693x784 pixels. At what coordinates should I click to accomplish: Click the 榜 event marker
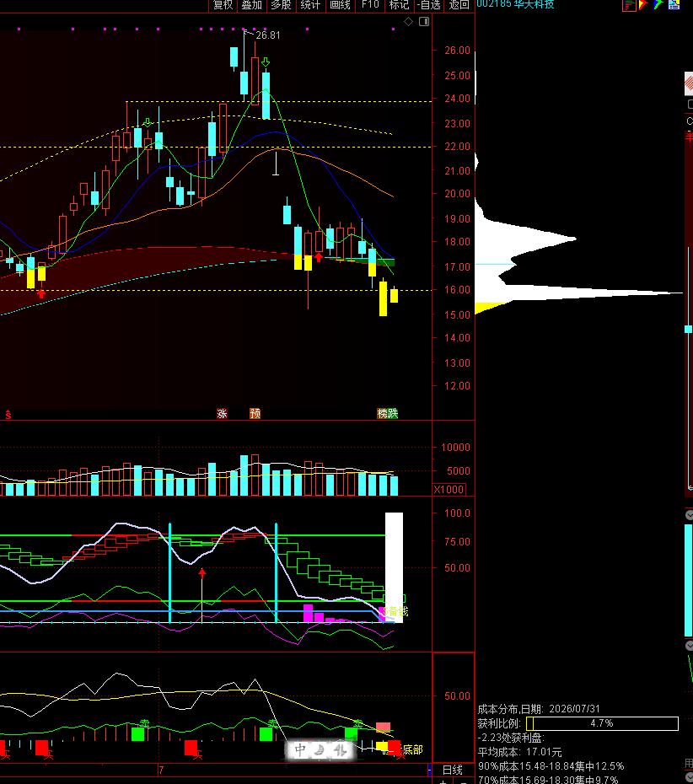point(383,414)
